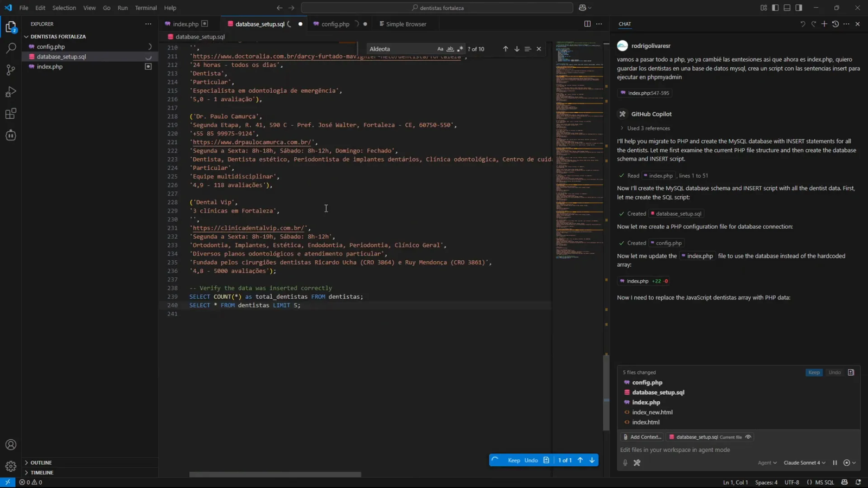Open tool configuration in chat input
868x488 pixels.
[x=637, y=463]
